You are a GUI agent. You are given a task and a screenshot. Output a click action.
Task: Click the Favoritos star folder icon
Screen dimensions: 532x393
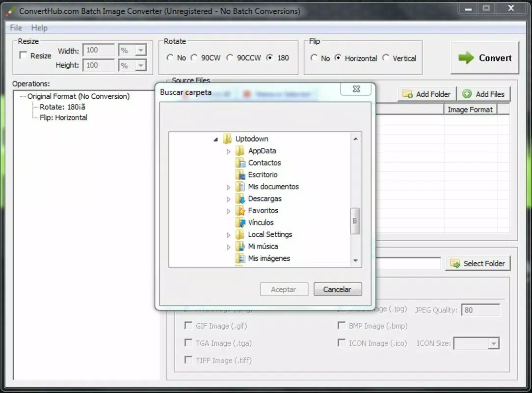(x=240, y=211)
